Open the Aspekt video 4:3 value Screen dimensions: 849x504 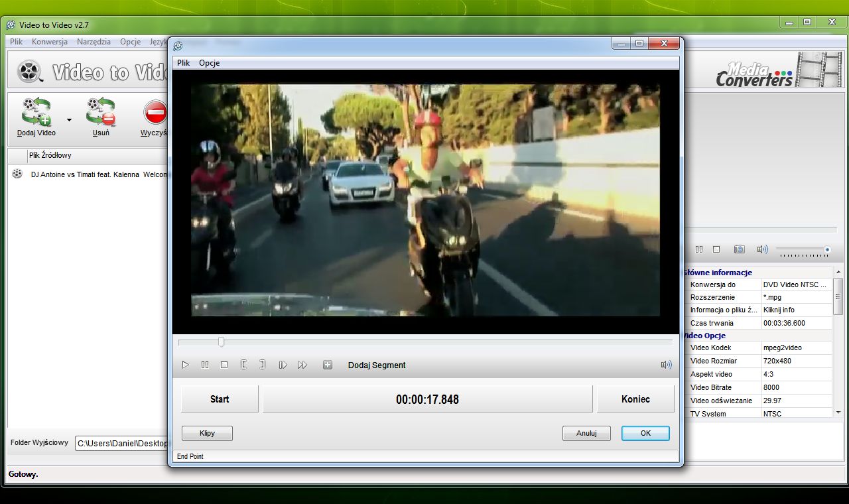tap(796, 374)
